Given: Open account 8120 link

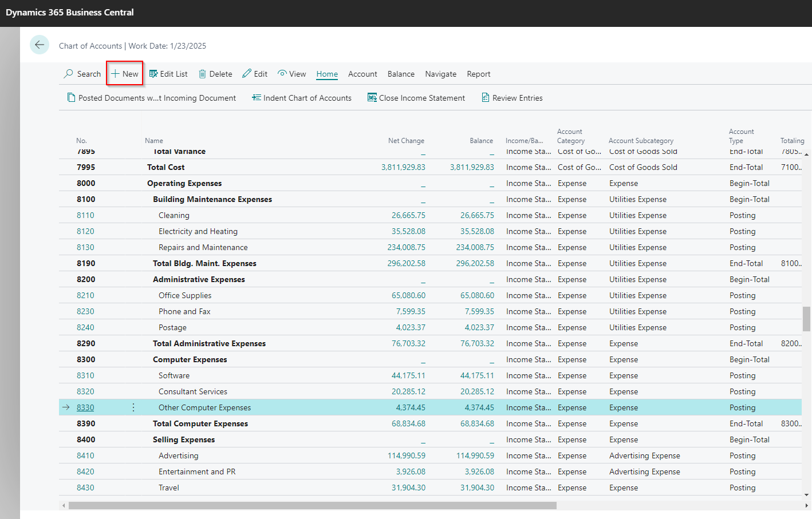Looking at the screenshot, I should pyautogui.click(x=85, y=231).
